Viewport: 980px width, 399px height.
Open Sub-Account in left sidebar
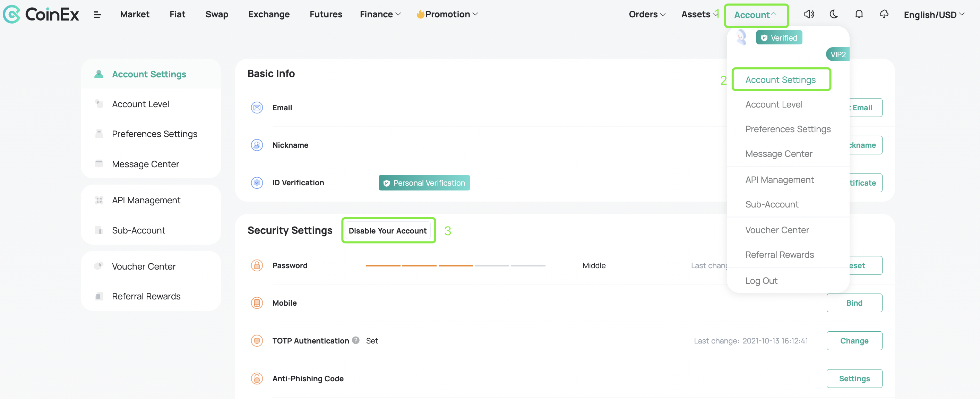(151, 230)
